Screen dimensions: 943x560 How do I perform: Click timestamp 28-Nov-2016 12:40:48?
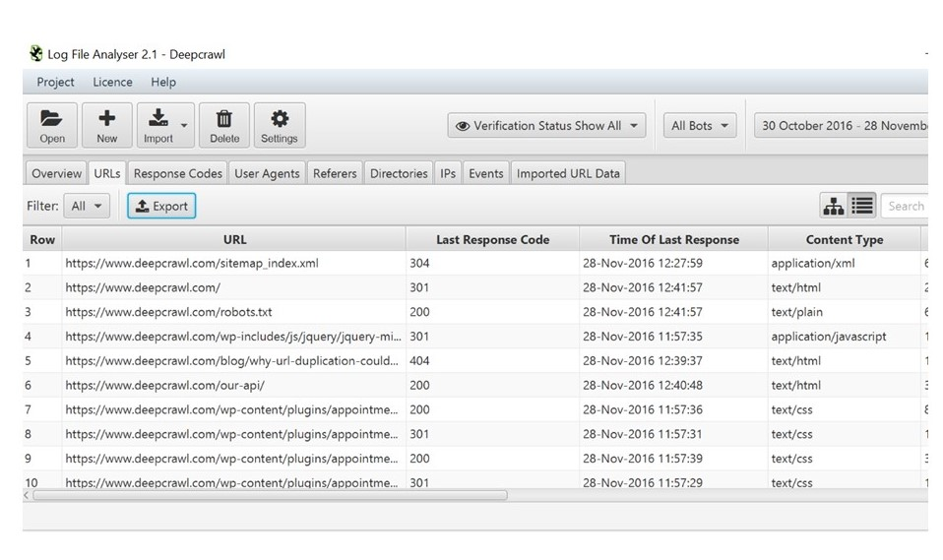point(643,385)
